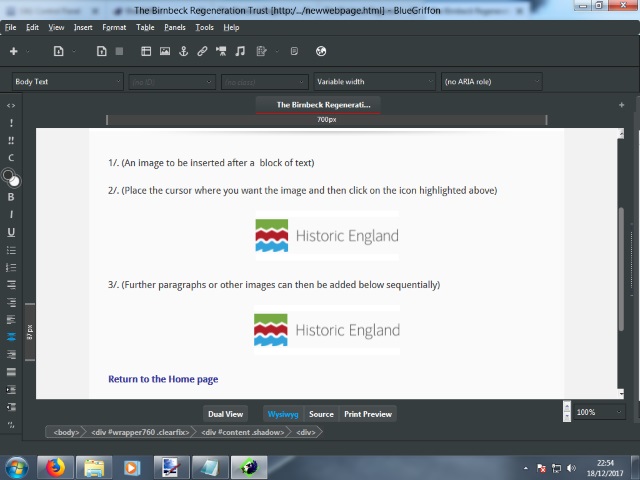
Task: Open Firefox from the Windows taskbar
Action: [55, 467]
